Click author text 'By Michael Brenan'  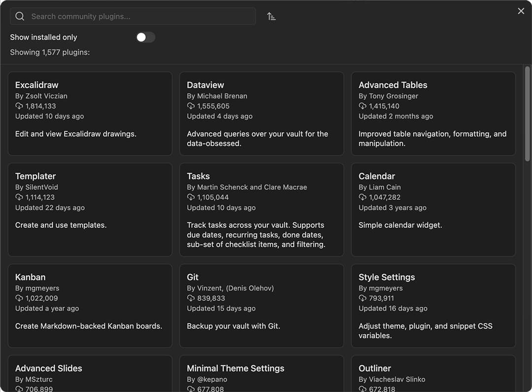tap(217, 97)
